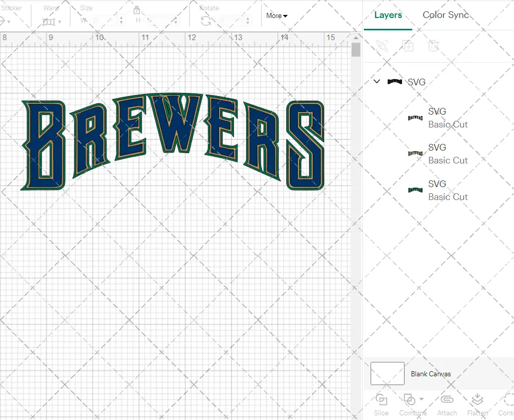Select the navy blue SVG Basic Cut layer
The image size is (514, 420).
(x=437, y=118)
